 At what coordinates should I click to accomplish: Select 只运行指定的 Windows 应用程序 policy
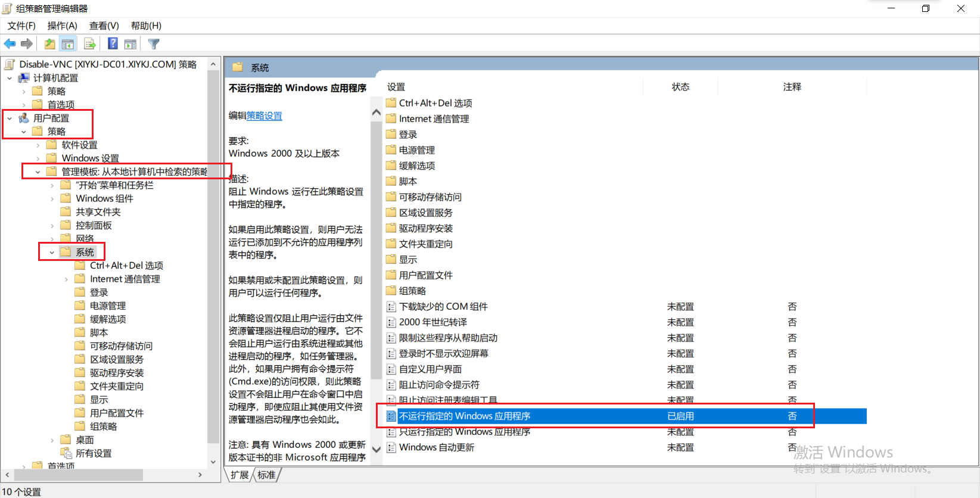pyautogui.click(x=465, y=432)
